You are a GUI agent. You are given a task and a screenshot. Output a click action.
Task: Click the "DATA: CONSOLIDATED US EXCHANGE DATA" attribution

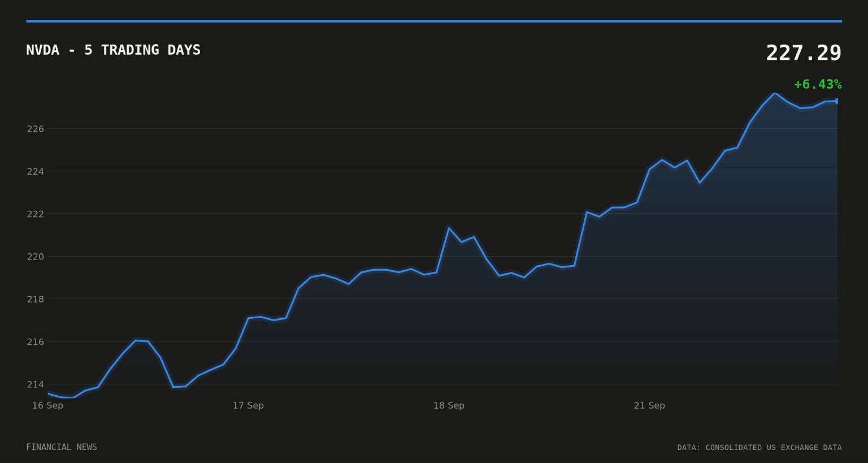[759, 448]
